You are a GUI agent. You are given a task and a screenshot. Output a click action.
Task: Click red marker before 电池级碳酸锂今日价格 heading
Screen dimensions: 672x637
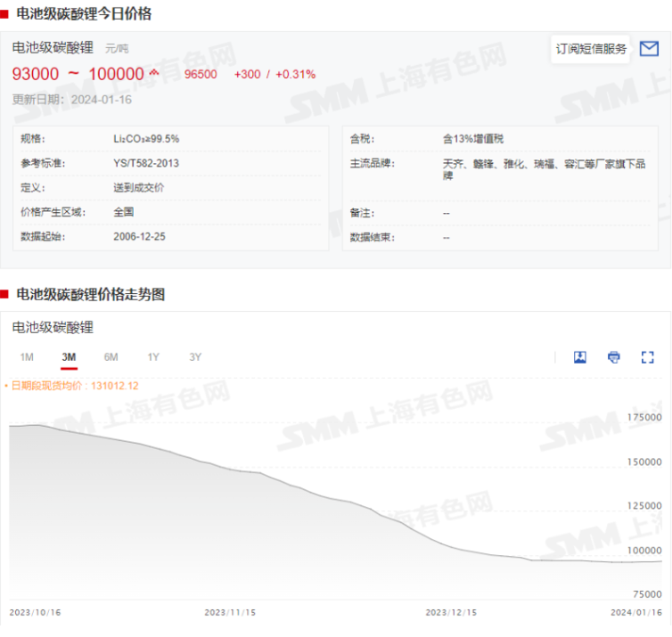(x=4, y=14)
